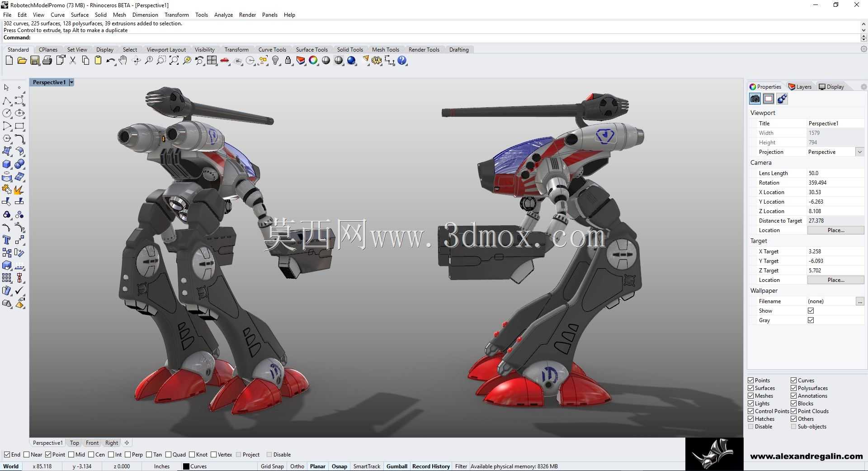Open the Surface menu

[80, 14]
